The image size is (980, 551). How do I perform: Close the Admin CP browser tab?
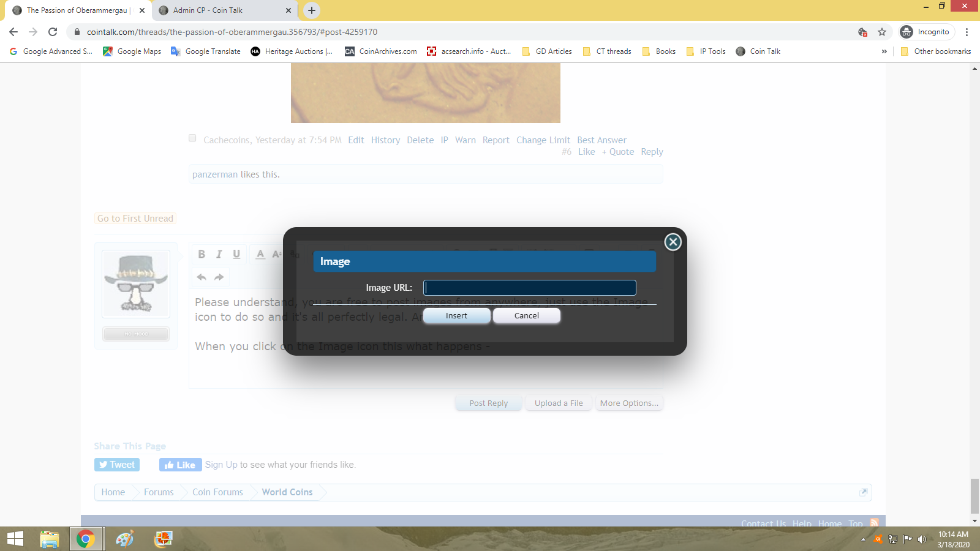point(288,10)
